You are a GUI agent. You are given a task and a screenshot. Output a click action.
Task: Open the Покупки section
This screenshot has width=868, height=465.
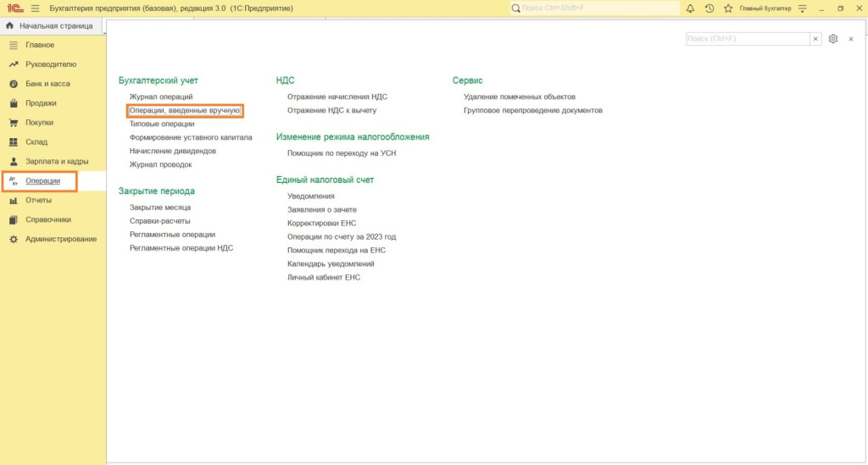coord(40,123)
